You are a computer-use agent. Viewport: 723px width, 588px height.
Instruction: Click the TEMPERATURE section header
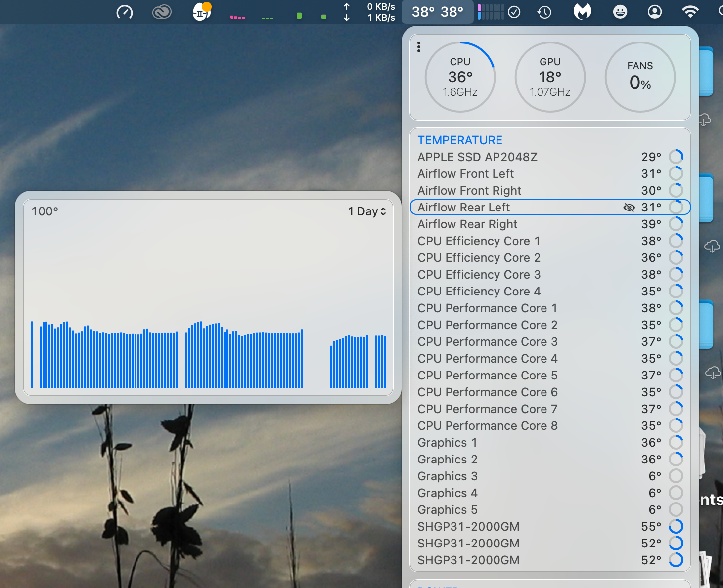tap(459, 140)
